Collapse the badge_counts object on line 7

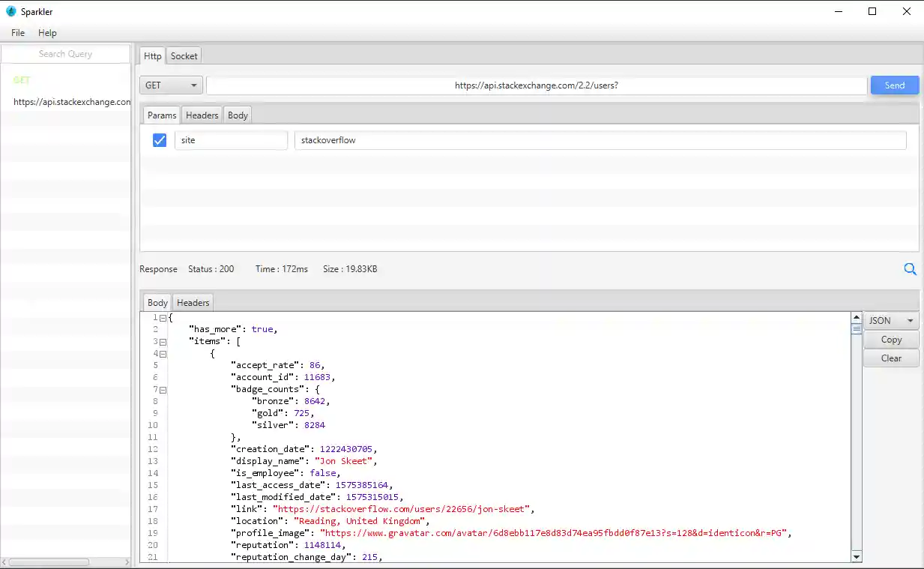coord(163,390)
